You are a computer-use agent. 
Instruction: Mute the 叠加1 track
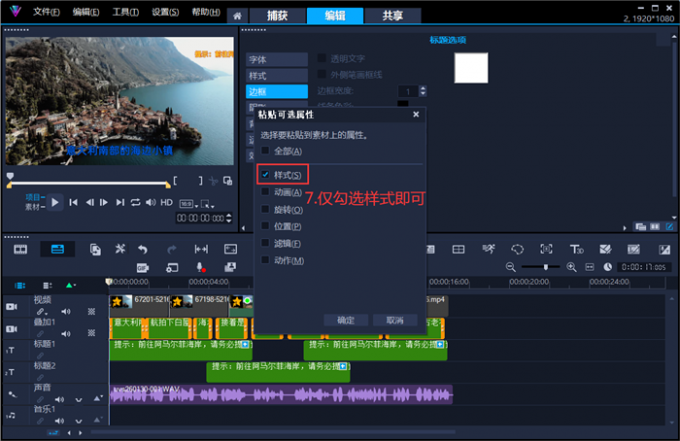click(x=65, y=333)
